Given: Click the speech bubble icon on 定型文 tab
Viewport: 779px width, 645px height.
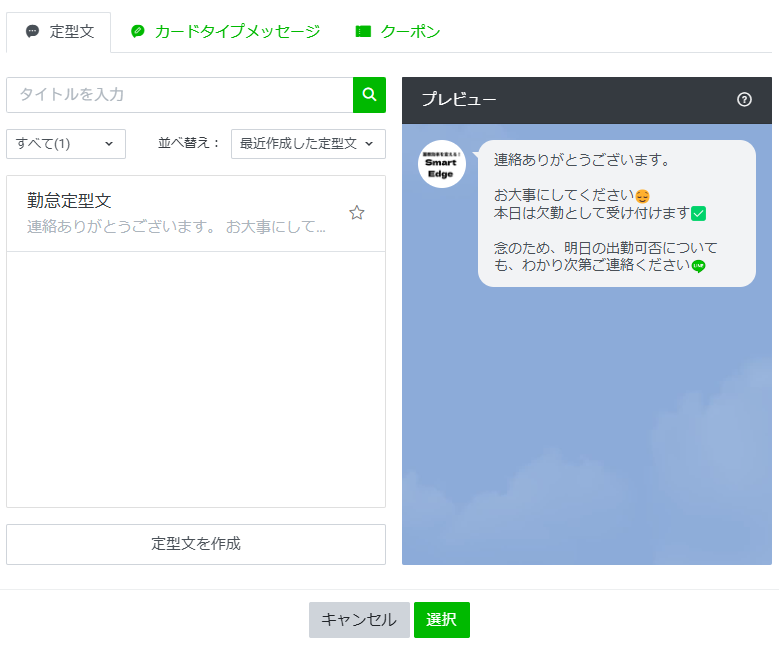Looking at the screenshot, I should tap(32, 31).
